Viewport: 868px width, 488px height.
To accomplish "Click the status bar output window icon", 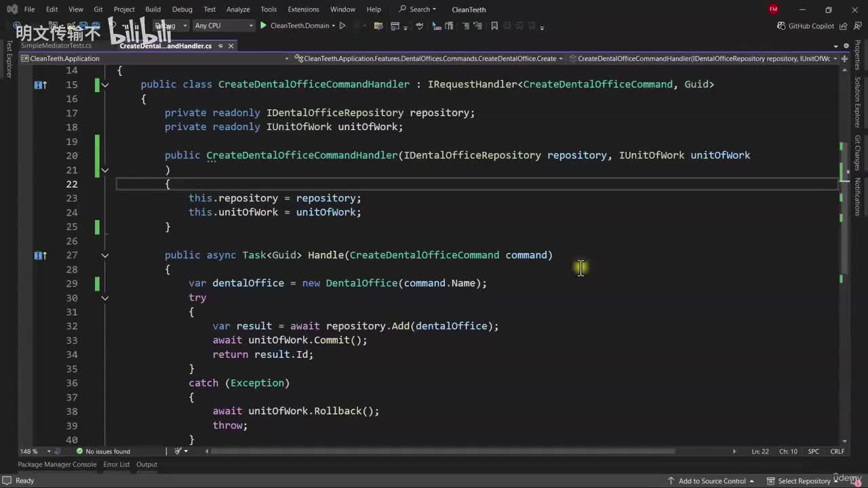I will [x=8, y=481].
